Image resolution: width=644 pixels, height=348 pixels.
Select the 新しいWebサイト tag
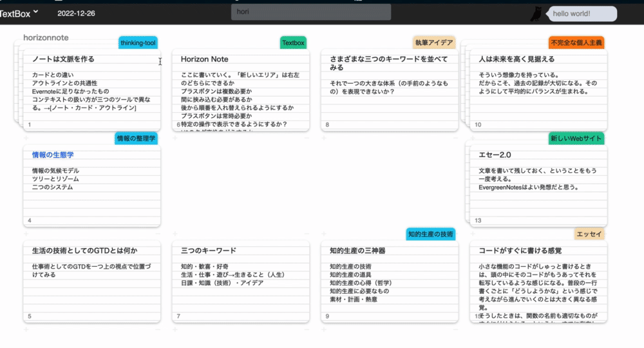[x=576, y=139]
